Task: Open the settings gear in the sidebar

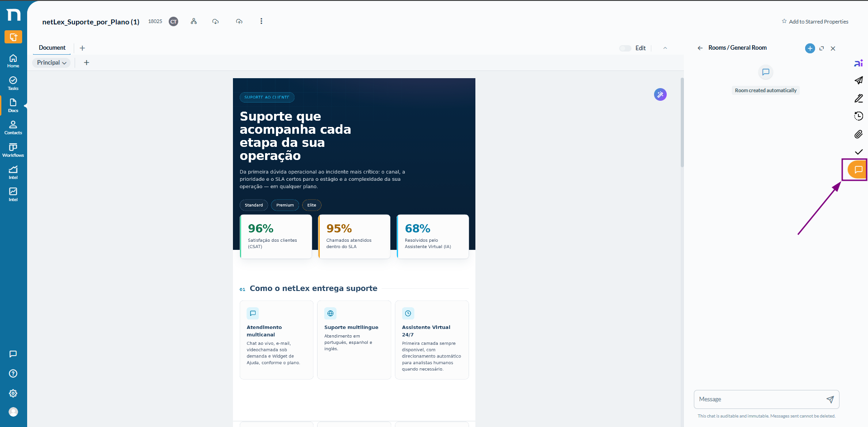Action: tap(13, 393)
